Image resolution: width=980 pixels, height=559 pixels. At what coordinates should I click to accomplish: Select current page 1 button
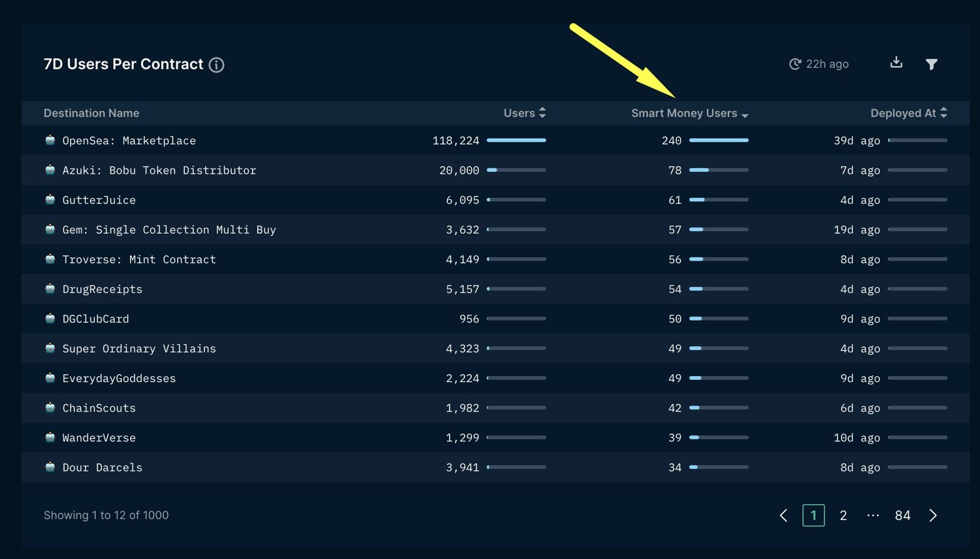pyautogui.click(x=813, y=515)
